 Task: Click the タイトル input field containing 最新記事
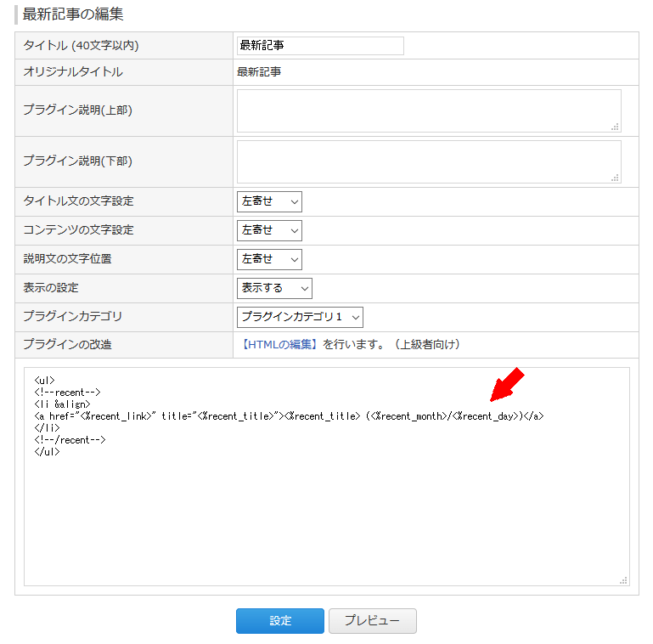pos(320,45)
